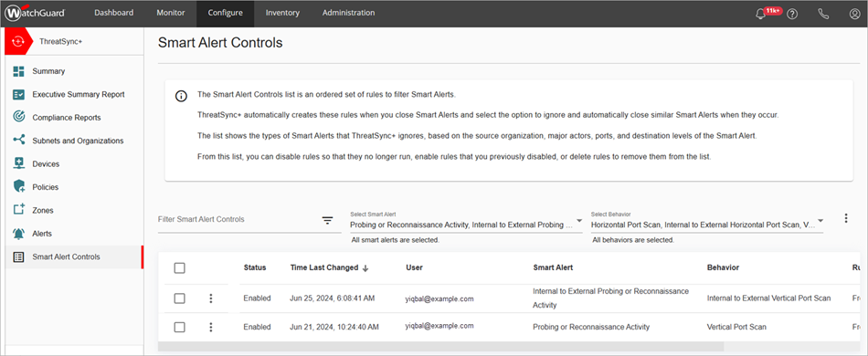868x356 pixels.
Task: Click the 'Vertical Port Scan' behavior cell
Action: pyautogui.click(x=736, y=328)
